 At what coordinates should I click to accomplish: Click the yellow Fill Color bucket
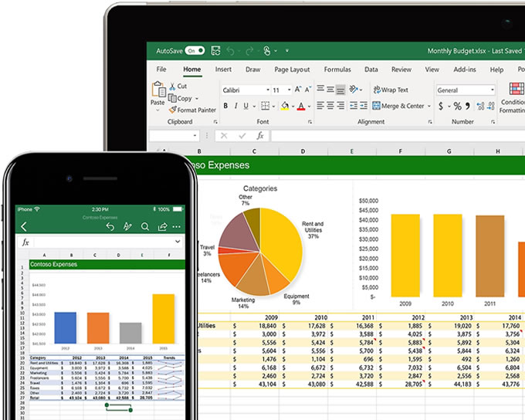click(x=285, y=106)
